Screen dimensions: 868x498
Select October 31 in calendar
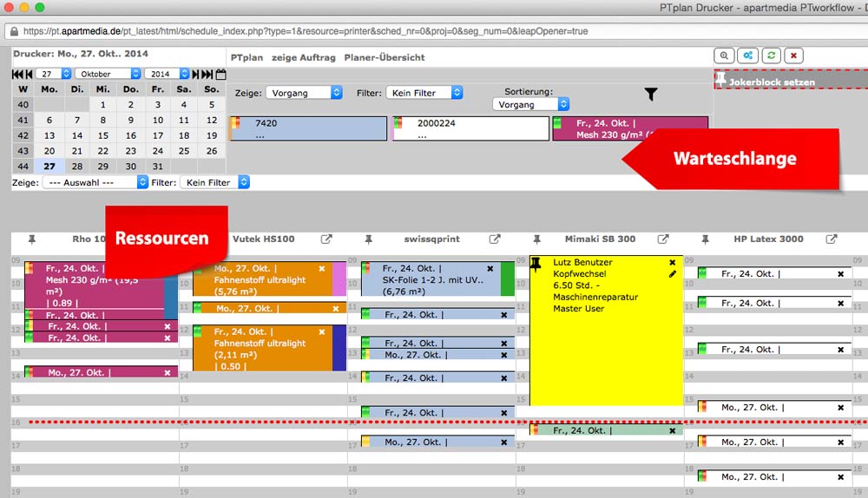click(158, 167)
